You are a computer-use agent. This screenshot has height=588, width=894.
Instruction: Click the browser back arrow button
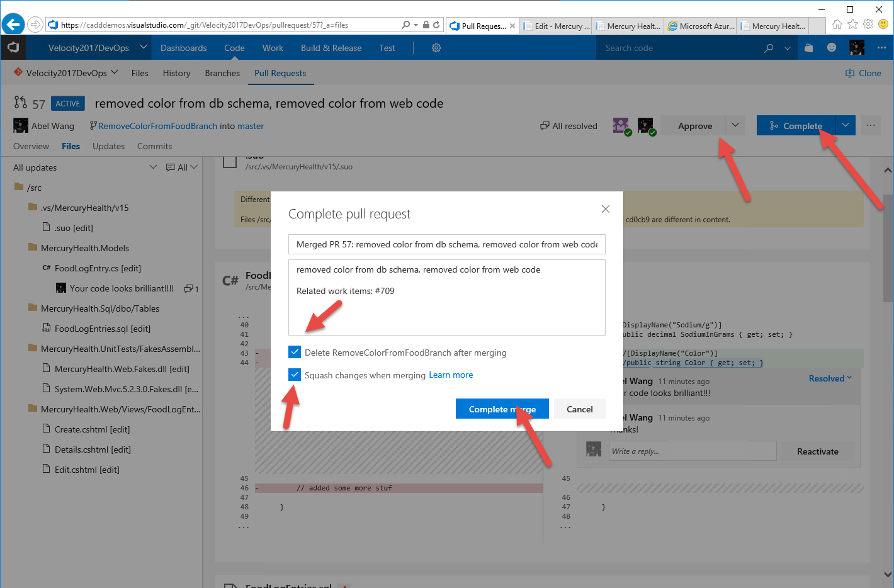point(13,25)
